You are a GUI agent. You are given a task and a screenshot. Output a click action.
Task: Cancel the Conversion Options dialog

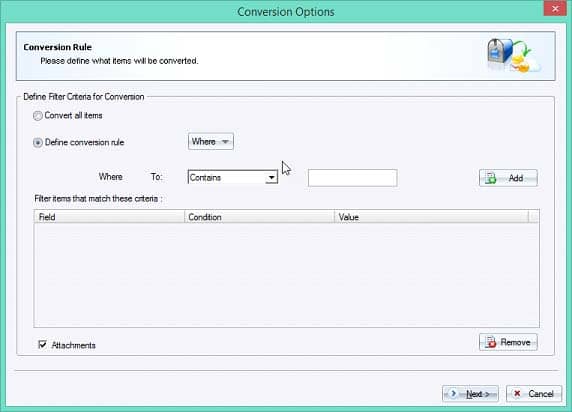coord(534,394)
